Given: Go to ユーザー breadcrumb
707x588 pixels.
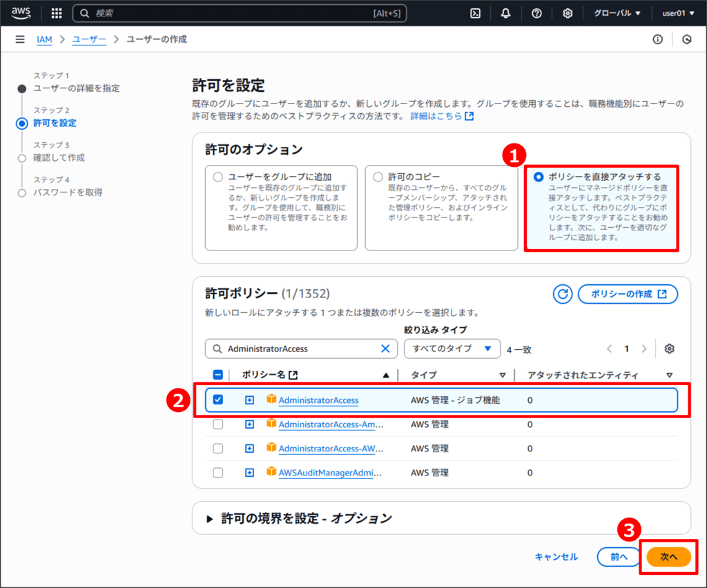Looking at the screenshot, I should point(89,39).
